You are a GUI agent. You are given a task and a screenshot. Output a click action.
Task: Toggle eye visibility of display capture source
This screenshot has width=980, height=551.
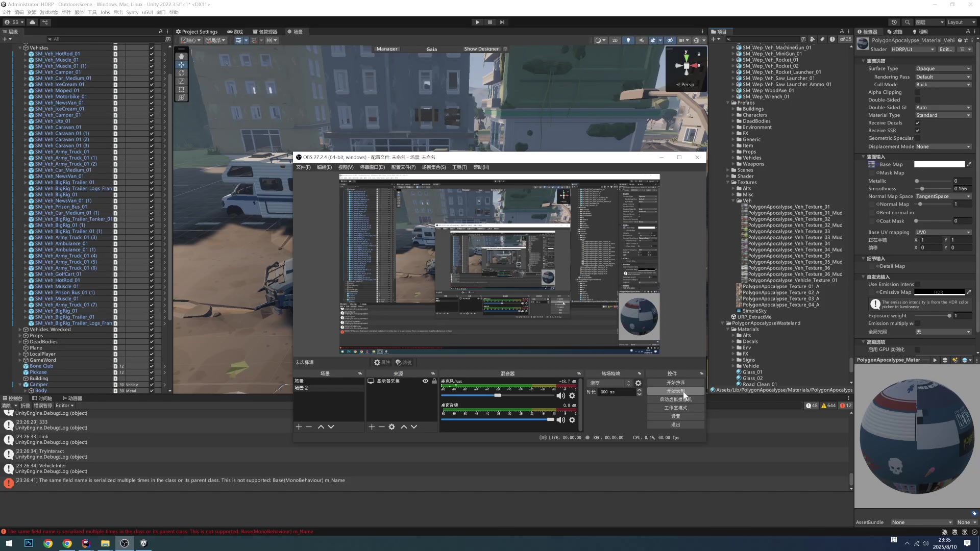pyautogui.click(x=425, y=381)
